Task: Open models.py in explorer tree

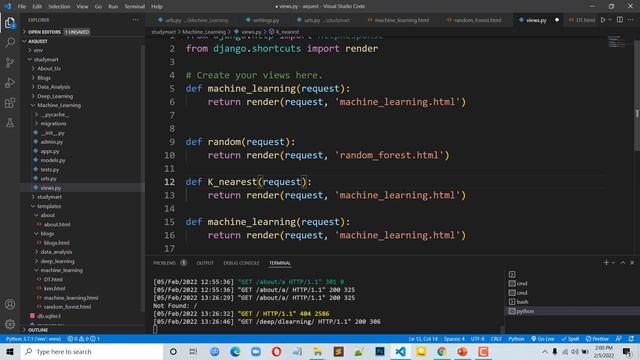Action: pyautogui.click(x=53, y=160)
